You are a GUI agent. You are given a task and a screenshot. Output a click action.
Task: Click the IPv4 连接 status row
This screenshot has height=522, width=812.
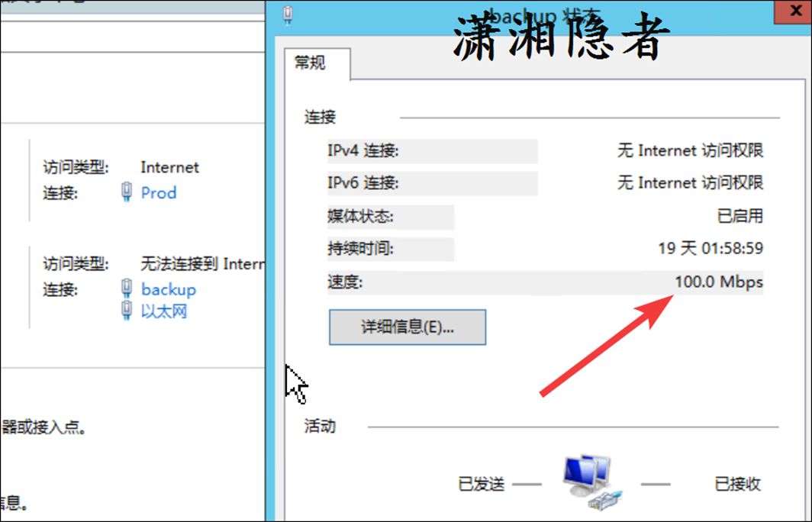546,150
